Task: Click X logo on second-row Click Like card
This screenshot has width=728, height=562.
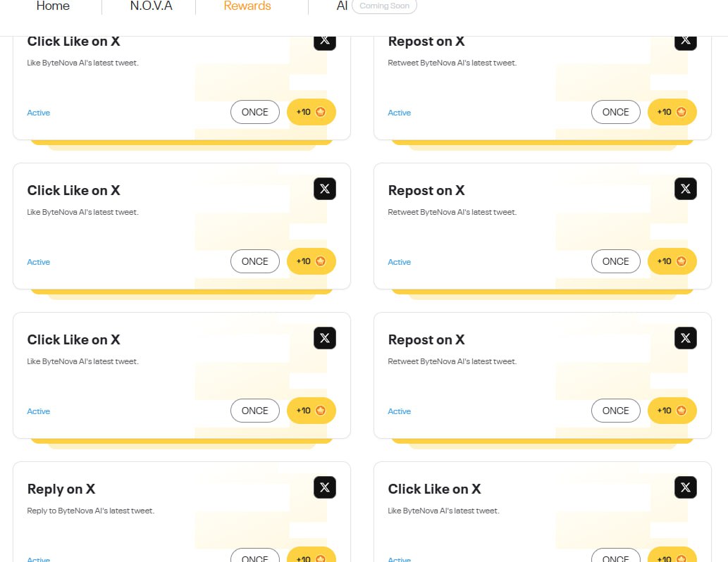Action: (x=325, y=189)
